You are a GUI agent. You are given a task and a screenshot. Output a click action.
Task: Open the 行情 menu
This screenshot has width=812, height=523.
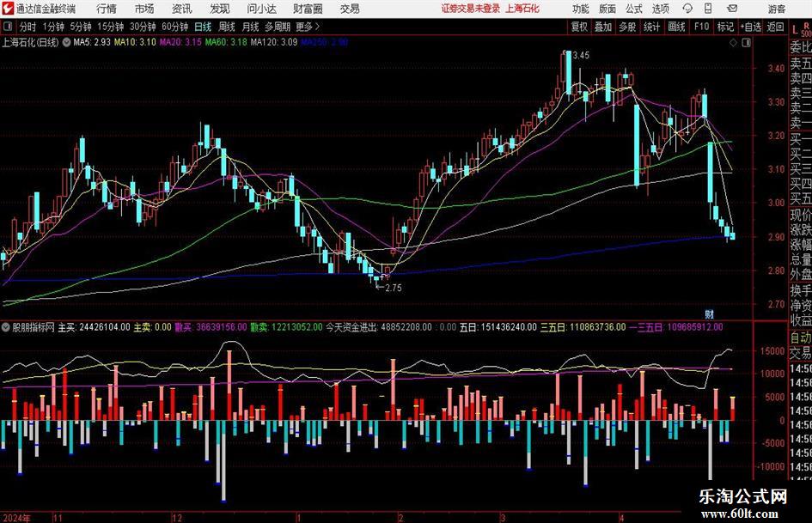107,9
